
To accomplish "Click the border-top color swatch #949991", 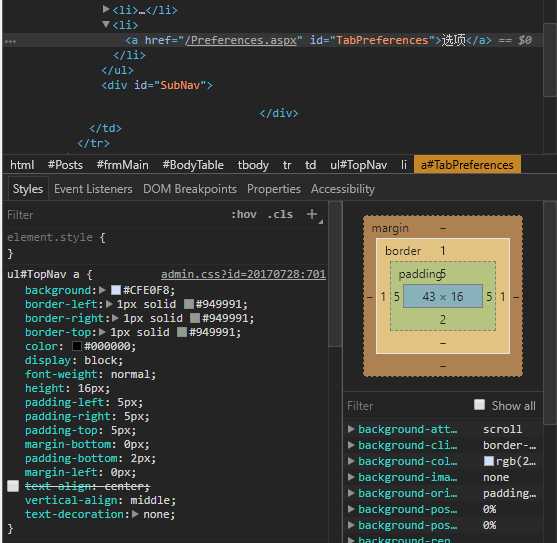I will [x=182, y=332].
